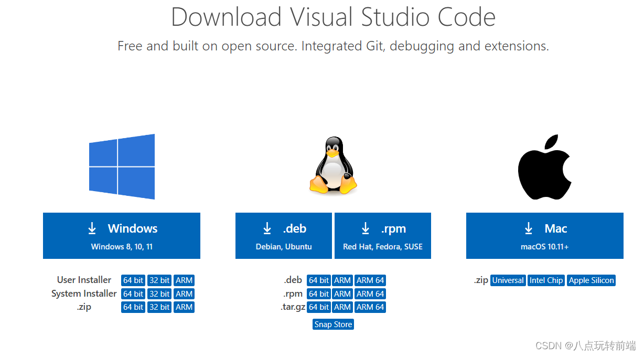Click the Apple logo icon
This screenshot has height=356, width=644.
[544, 166]
